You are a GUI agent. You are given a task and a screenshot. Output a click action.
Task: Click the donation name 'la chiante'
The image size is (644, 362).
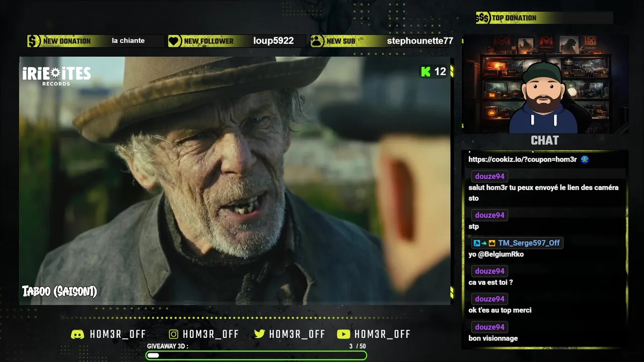click(x=128, y=41)
